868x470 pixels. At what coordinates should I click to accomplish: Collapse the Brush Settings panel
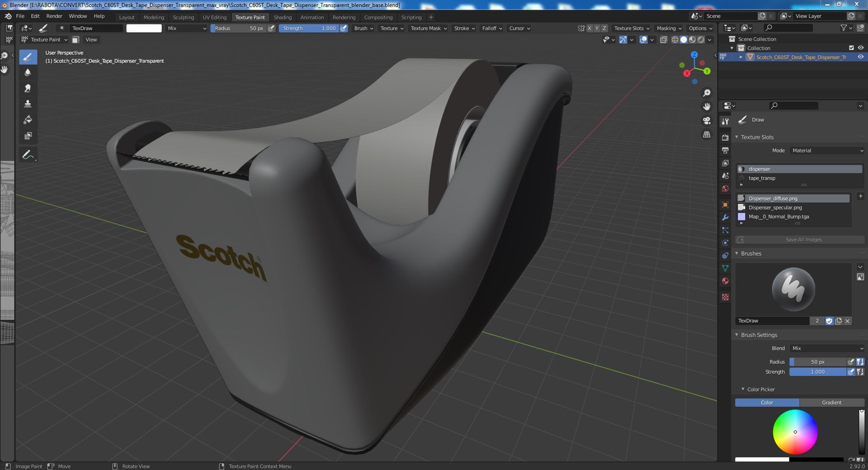759,335
